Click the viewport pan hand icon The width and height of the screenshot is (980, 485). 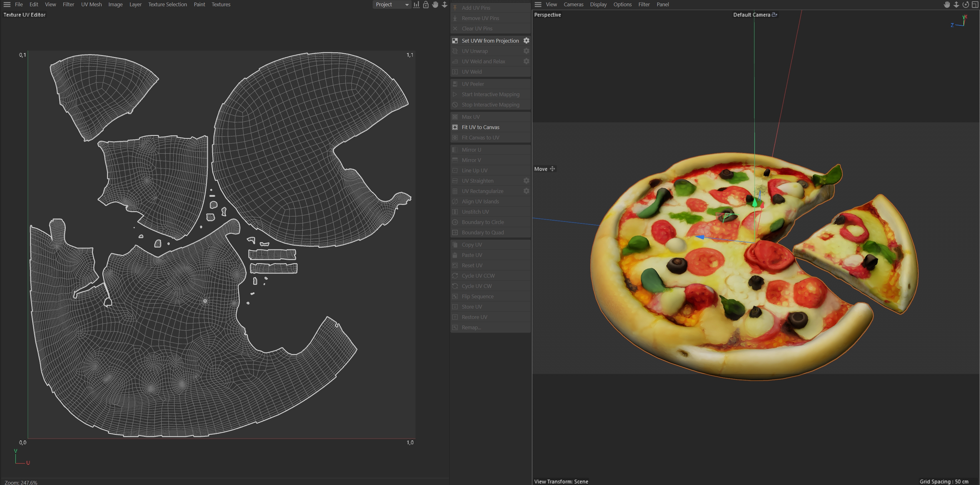pyautogui.click(x=947, y=5)
